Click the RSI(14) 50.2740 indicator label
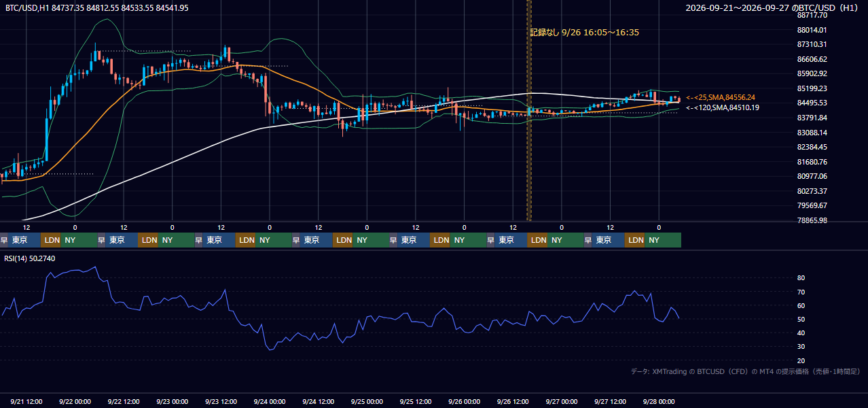This screenshot has height=408, width=868. [x=30, y=258]
